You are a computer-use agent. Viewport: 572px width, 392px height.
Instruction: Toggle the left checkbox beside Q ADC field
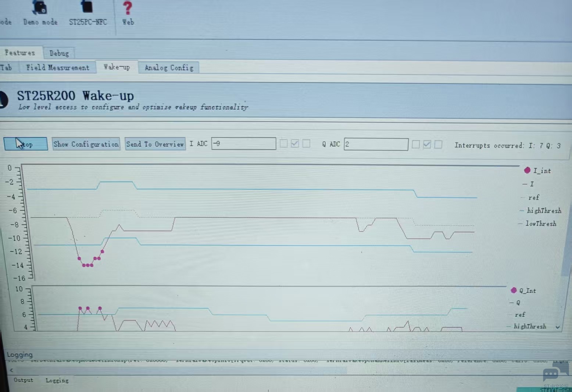tap(416, 144)
